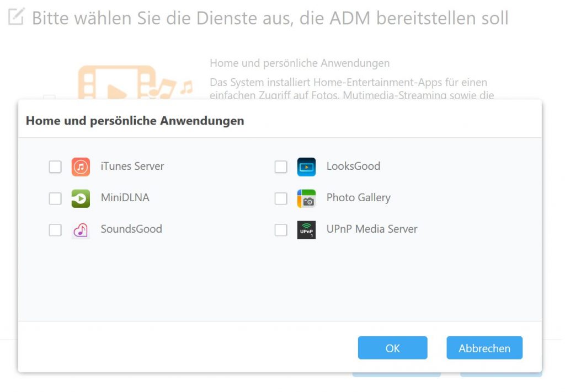Check the SoundsGood checkbox
The width and height of the screenshot is (565, 392).
(x=55, y=230)
